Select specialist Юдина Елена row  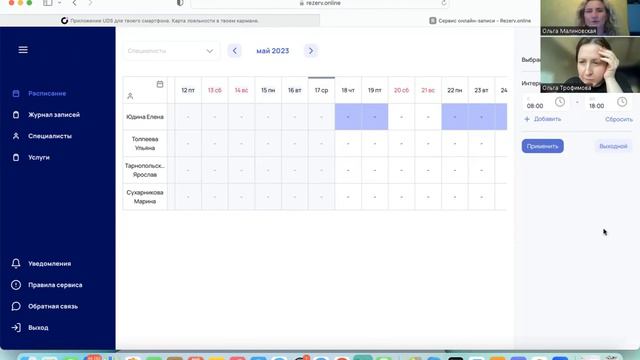145,117
